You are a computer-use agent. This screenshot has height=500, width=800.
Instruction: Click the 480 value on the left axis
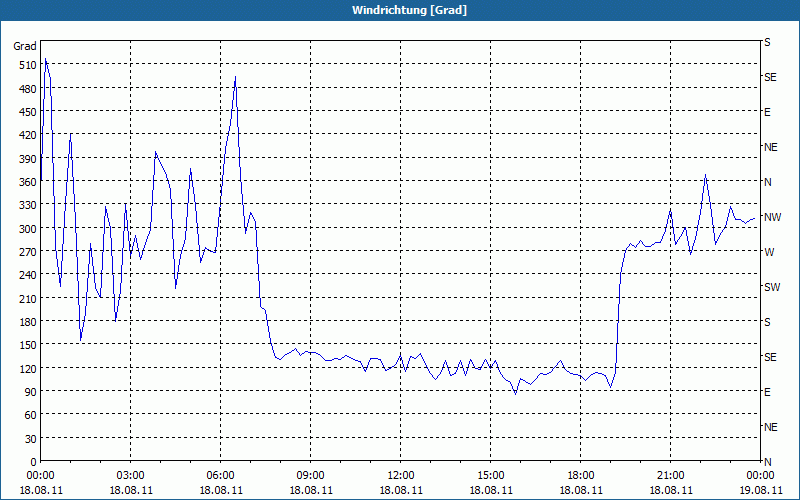[28, 89]
